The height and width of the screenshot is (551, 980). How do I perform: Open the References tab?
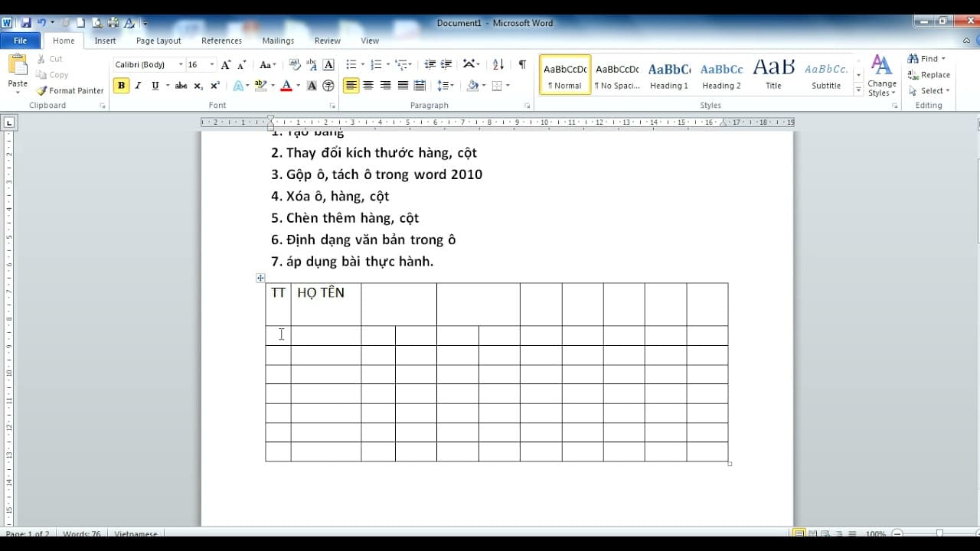(x=221, y=41)
